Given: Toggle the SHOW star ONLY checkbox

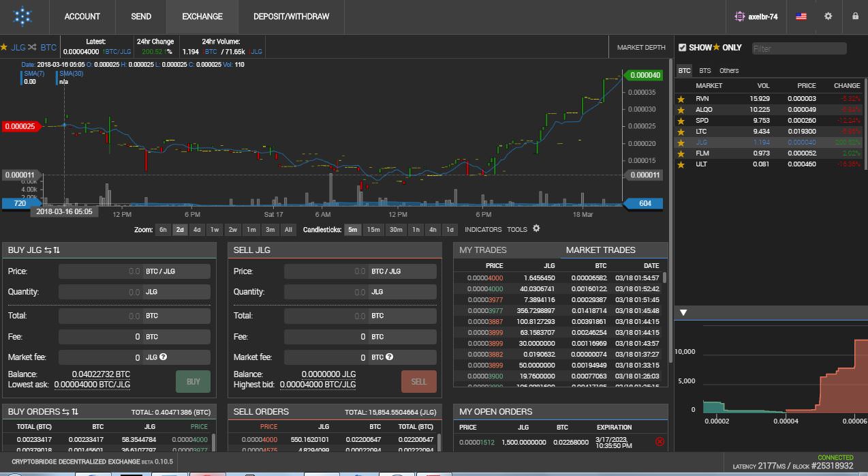Looking at the screenshot, I should pos(682,48).
